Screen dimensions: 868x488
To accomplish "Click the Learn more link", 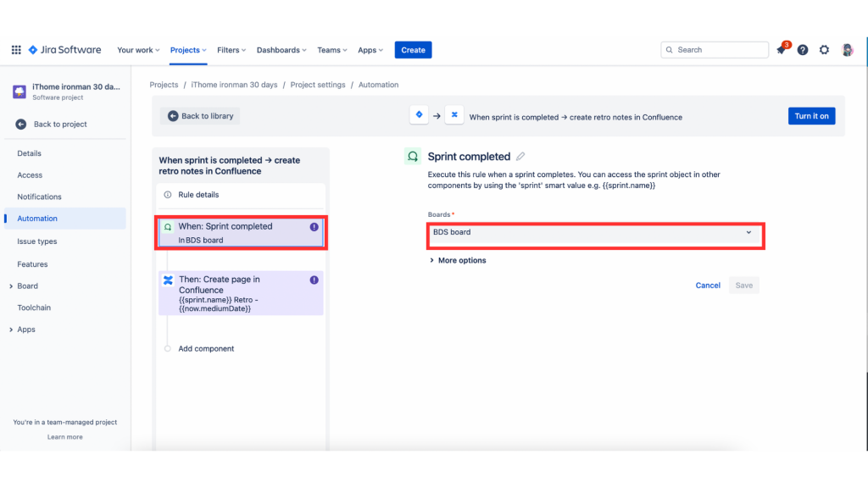I will coord(64,436).
